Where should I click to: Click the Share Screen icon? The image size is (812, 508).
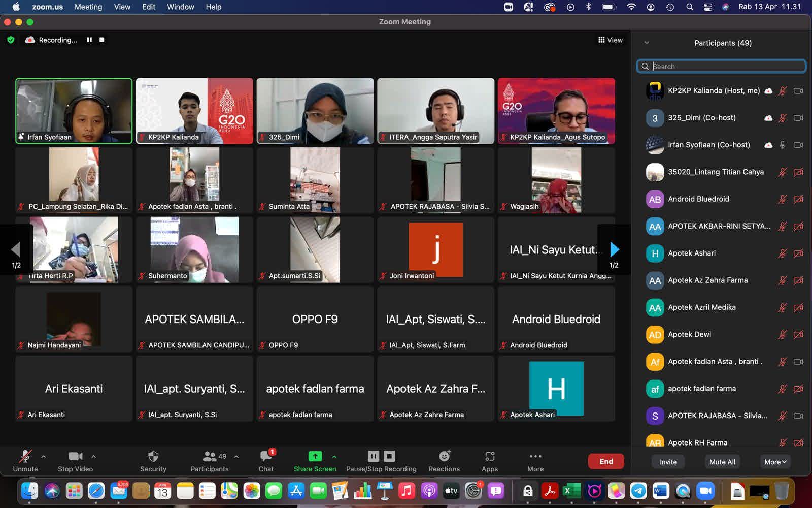click(315, 456)
